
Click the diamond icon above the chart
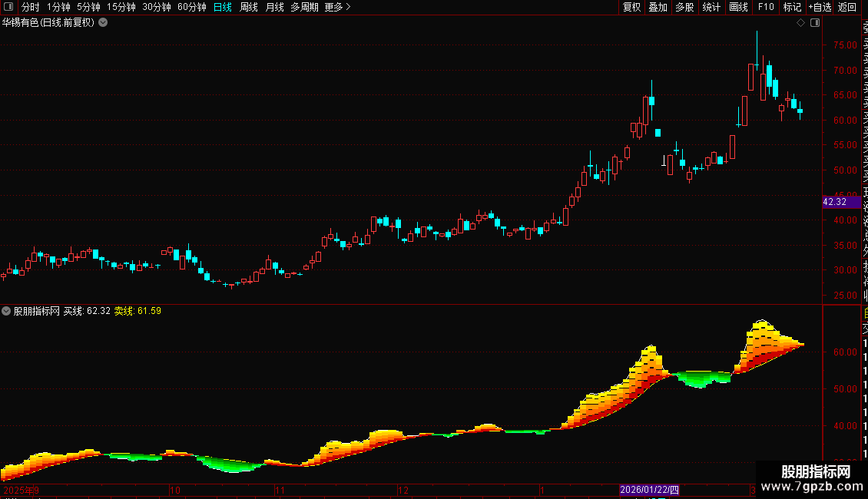tap(800, 23)
